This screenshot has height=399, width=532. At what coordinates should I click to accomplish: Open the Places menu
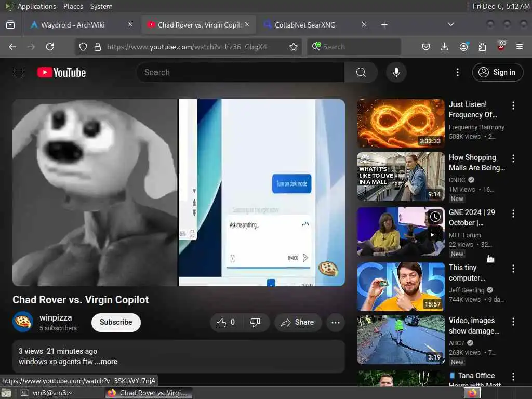pyautogui.click(x=73, y=6)
